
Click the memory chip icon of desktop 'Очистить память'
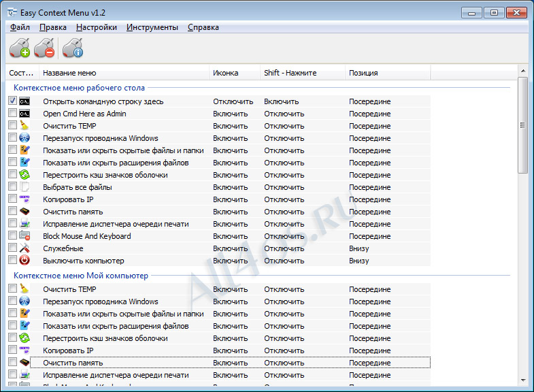coord(24,212)
